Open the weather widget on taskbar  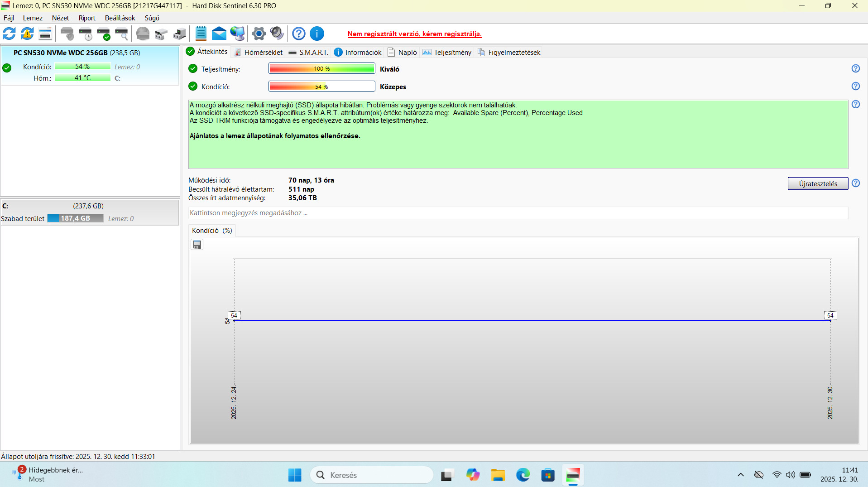pyautogui.click(x=48, y=474)
